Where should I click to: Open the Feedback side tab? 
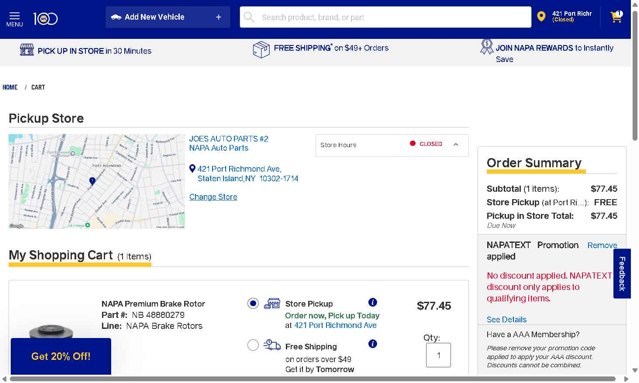[x=622, y=273]
